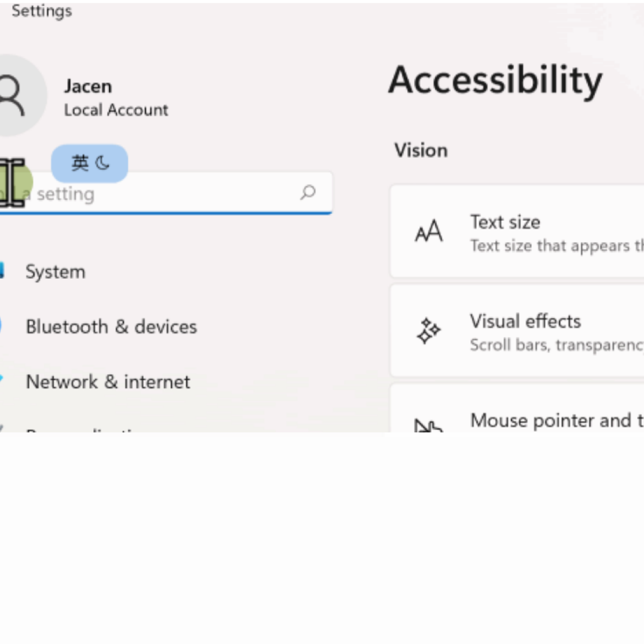The height and width of the screenshot is (644, 644).
Task: Open the Visual effects setting
Action: [525, 321]
